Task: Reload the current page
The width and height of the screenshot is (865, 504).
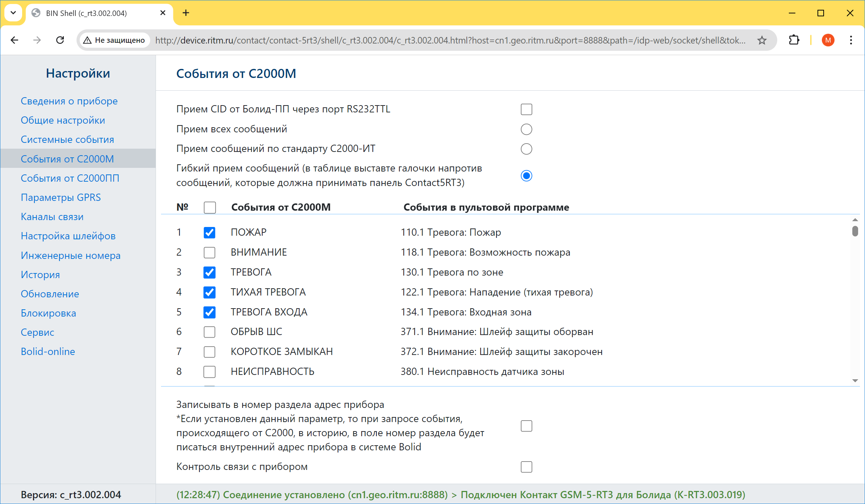Action: (60, 40)
